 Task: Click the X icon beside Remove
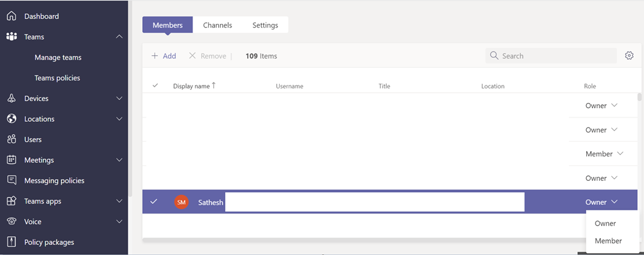click(192, 56)
